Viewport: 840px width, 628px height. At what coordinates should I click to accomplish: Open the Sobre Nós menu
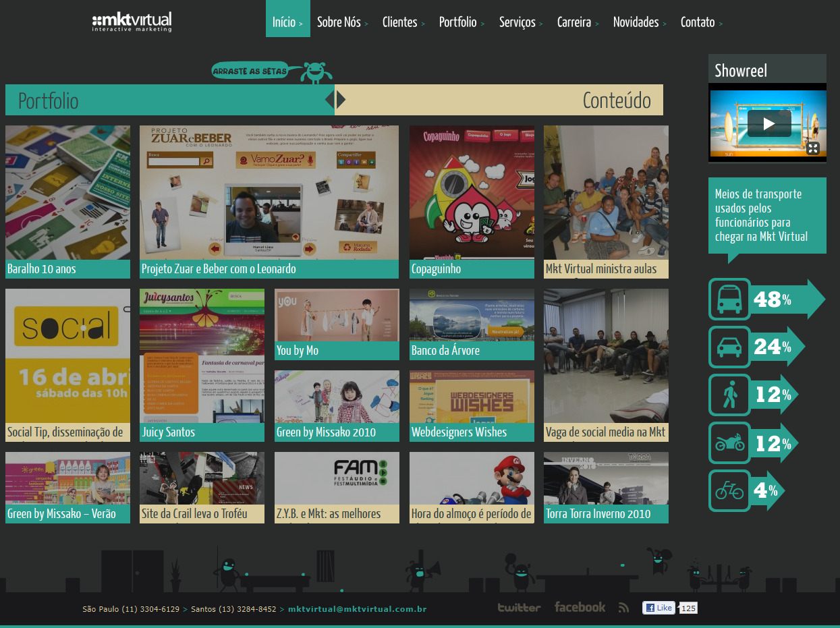coord(342,22)
